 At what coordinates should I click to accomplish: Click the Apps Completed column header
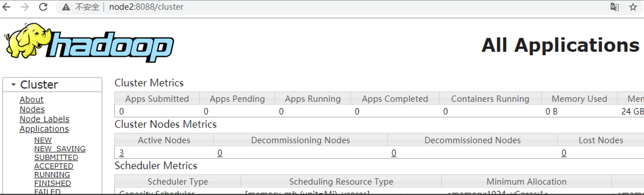[395, 99]
